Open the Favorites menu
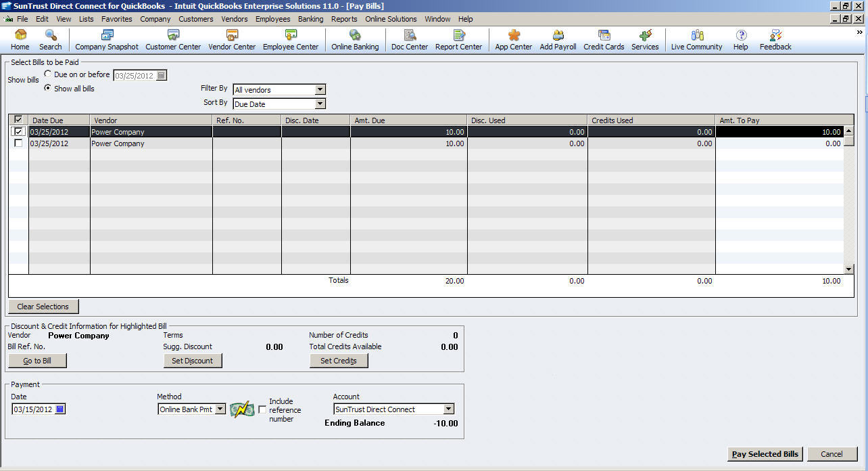868x471 pixels. click(x=117, y=19)
